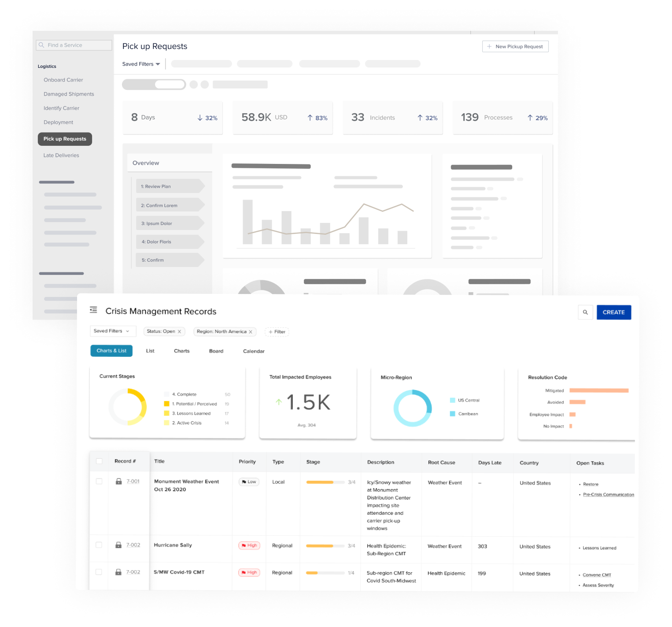
Task: Open Onboard Carrier in sidebar
Action: (x=63, y=80)
